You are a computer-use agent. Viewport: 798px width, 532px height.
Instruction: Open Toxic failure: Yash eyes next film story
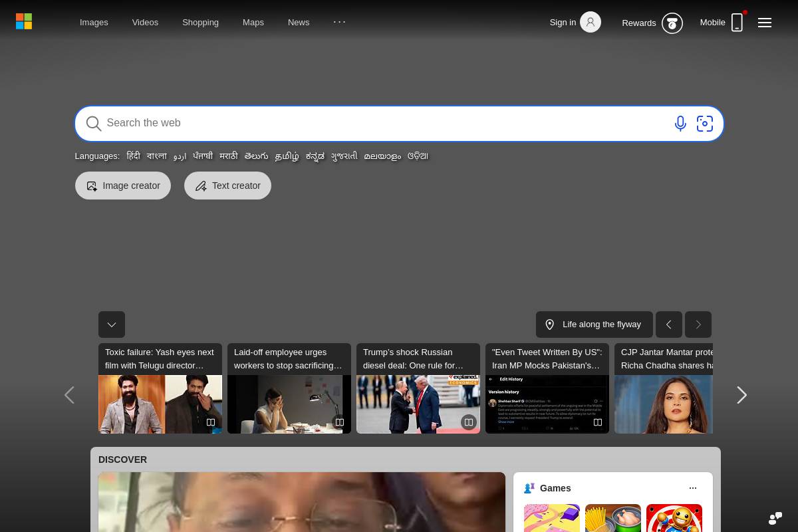tap(160, 388)
